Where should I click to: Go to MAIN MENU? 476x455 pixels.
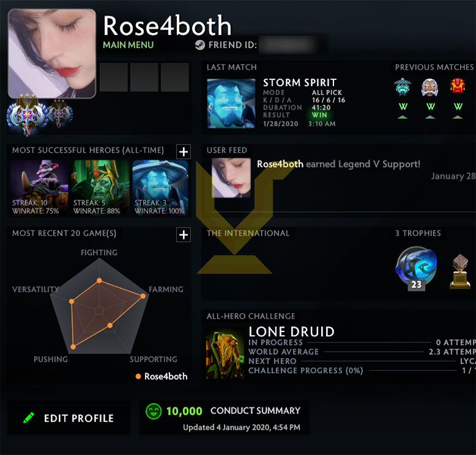(128, 45)
